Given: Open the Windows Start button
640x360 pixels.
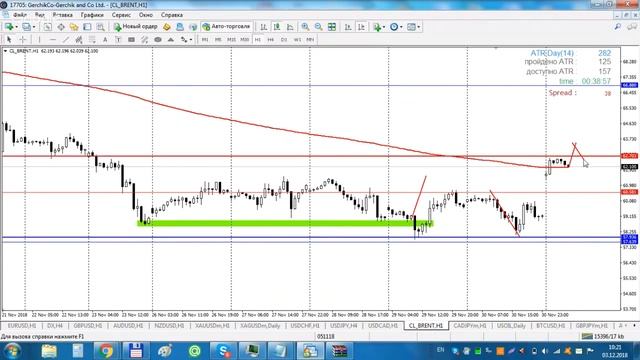Looking at the screenshot, I should (12, 351).
